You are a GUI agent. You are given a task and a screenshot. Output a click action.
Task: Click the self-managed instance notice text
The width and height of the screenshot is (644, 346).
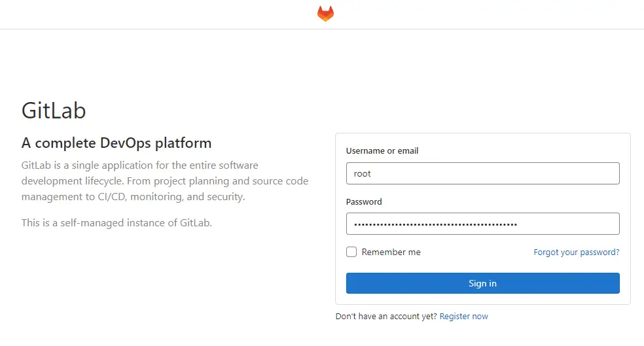pyautogui.click(x=116, y=222)
